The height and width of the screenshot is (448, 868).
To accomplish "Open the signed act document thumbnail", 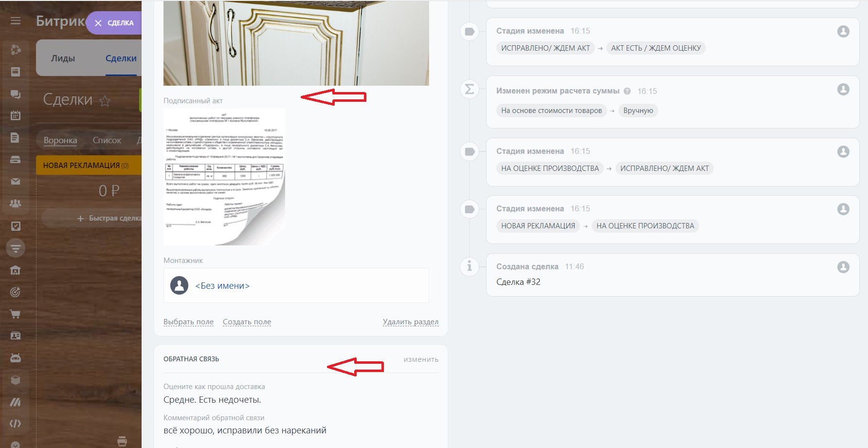I will pos(224,177).
